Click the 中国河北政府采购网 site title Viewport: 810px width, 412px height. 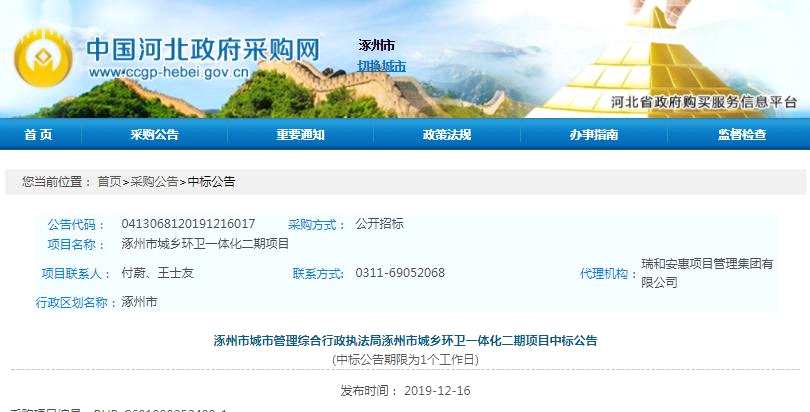[203, 50]
